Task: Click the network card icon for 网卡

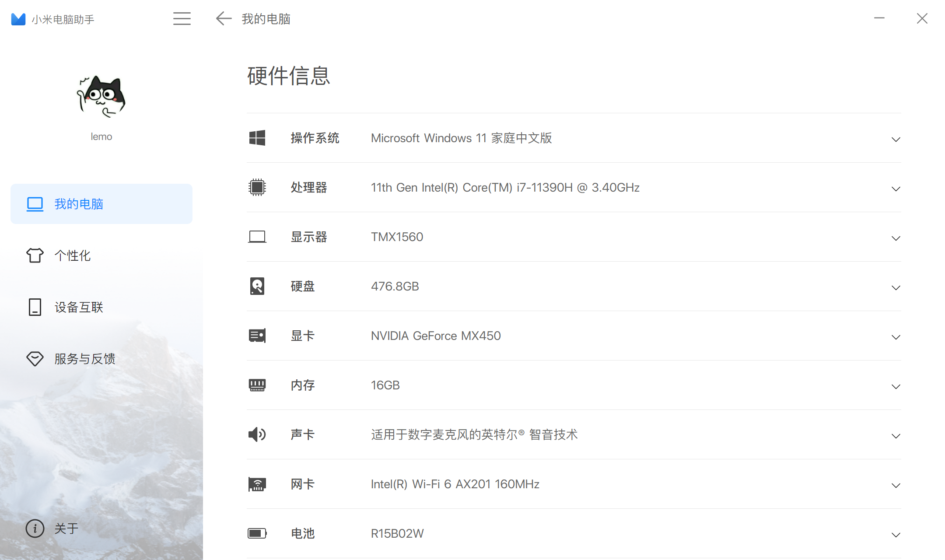Action: coord(257,484)
